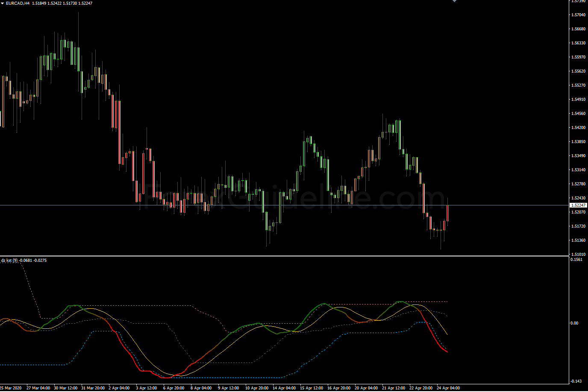This screenshot has width=588, height=392.
Task: Click the 24 Apr 04:00 time label
Action: tap(448, 388)
